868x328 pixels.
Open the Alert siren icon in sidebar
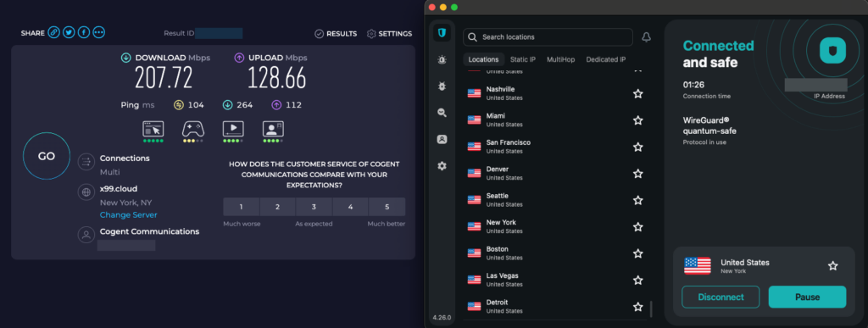tap(442, 59)
